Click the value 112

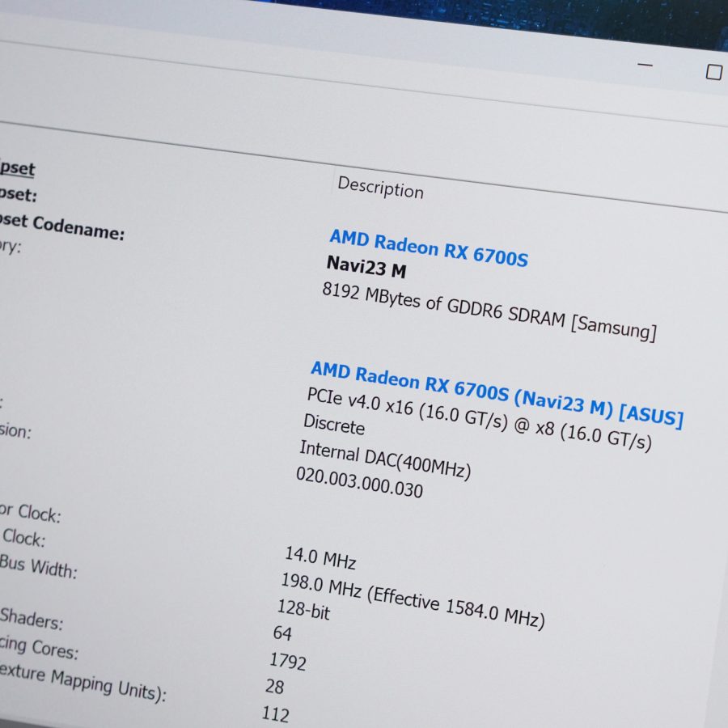pyautogui.click(x=275, y=714)
